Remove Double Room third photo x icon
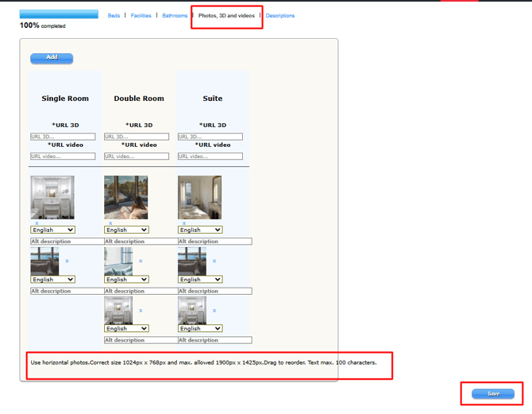 coord(141,311)
